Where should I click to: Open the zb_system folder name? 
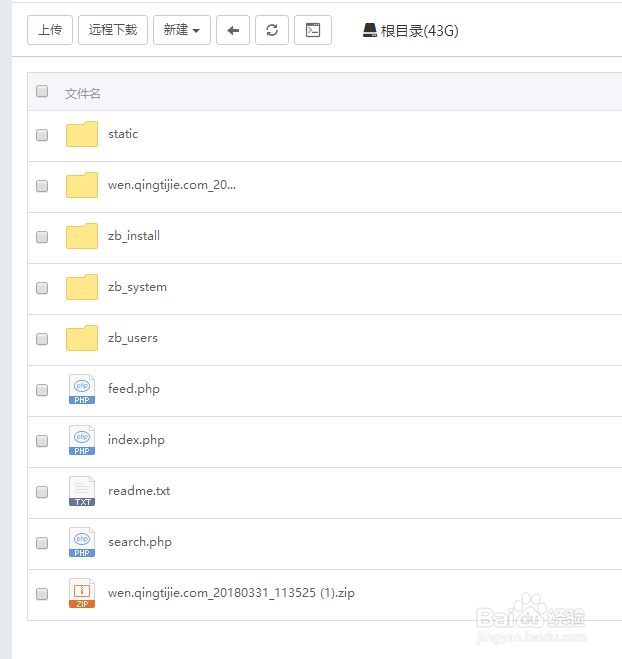[137, 287]
